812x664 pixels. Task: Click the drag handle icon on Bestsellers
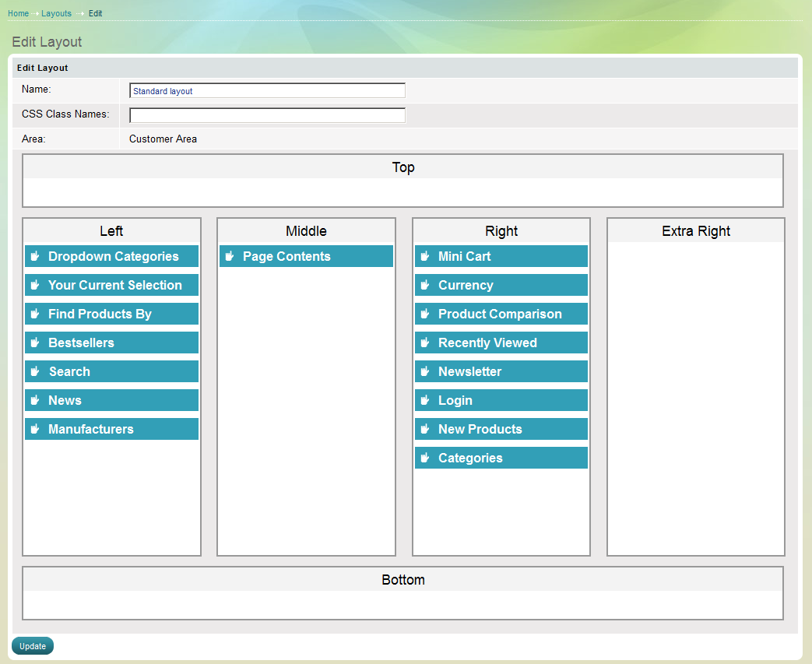35,343
